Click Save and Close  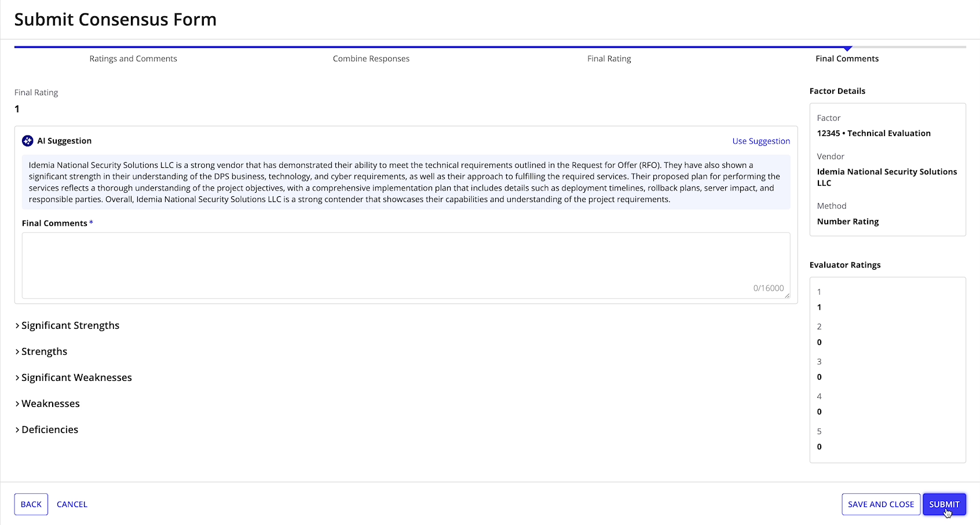[x=881, y=504]
